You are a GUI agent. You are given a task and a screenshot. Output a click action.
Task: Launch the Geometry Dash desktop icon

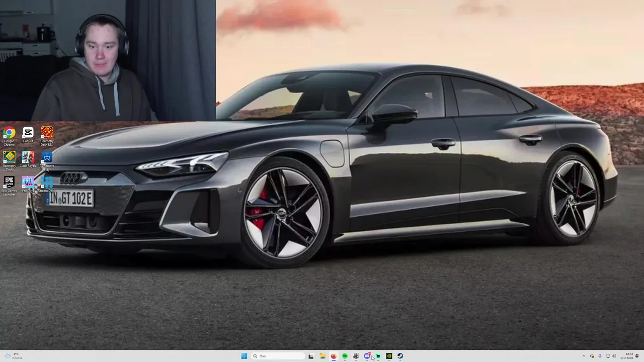[9, 161]
